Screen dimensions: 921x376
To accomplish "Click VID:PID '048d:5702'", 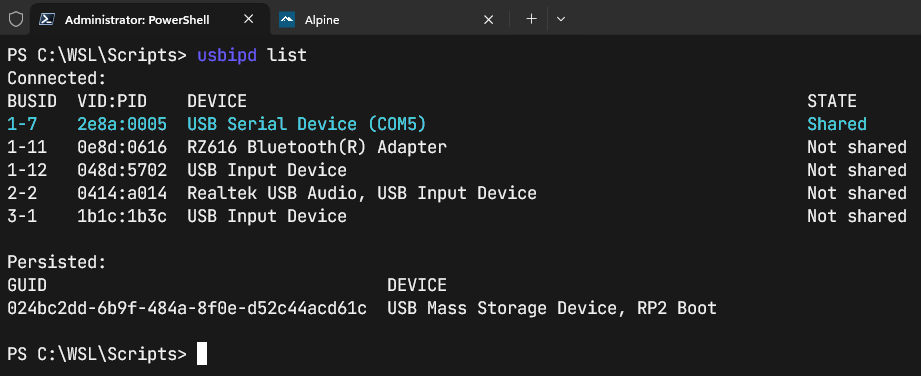I will [x=122, y=170].
